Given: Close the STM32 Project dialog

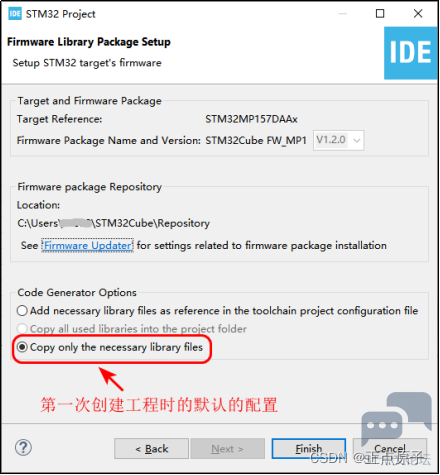Looking at the screenshot, I should pos(418,14).
